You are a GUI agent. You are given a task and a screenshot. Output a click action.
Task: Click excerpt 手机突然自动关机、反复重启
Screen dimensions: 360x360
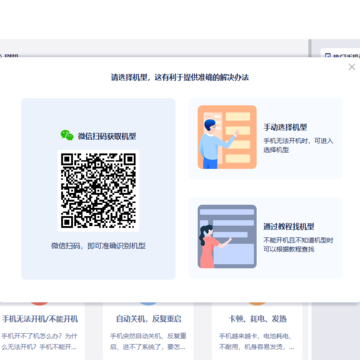tap(148, 341)
